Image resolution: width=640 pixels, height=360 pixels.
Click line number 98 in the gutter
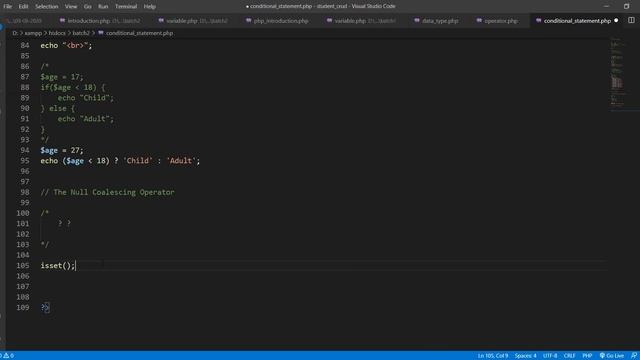coord(25,192)
